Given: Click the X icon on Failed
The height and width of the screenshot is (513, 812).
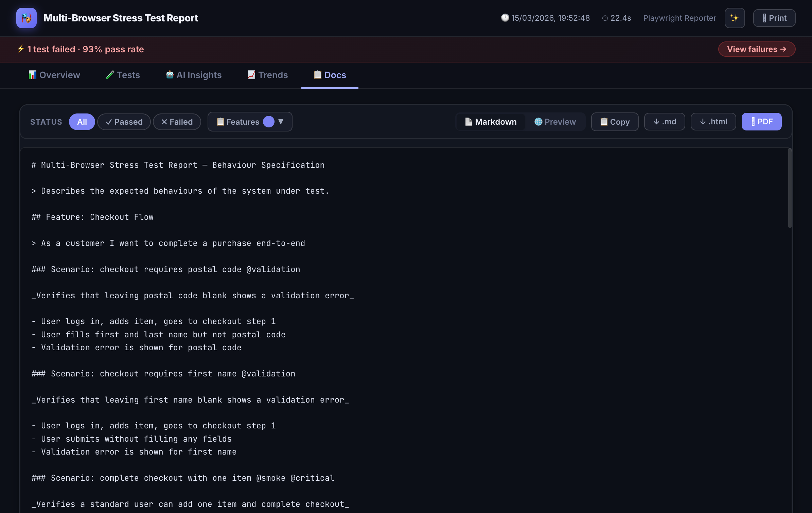Looking at the screenshot, I should pos(164,122).
